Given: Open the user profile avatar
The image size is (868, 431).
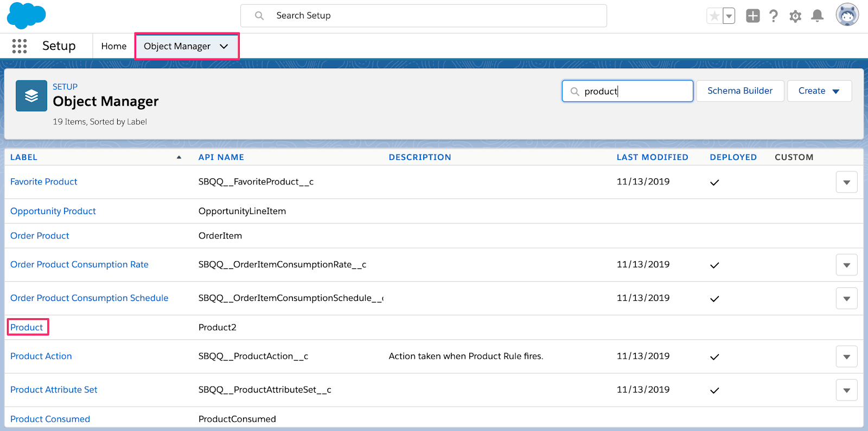Looking at the screenshot, I should (847, 15).
